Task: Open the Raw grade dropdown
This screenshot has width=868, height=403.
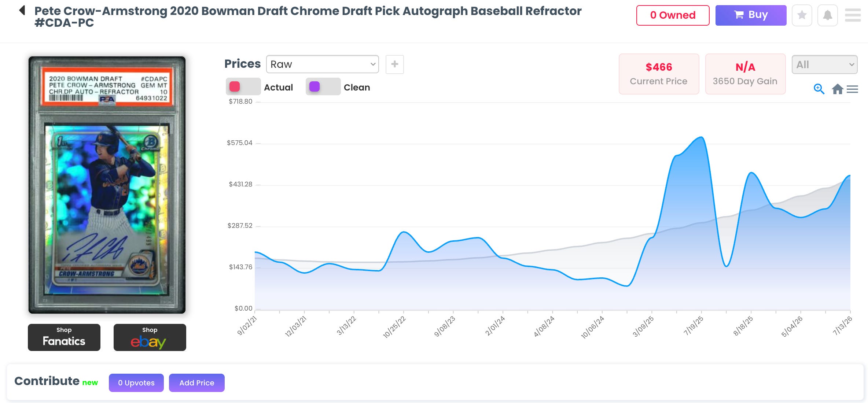Action: [323, 64]
